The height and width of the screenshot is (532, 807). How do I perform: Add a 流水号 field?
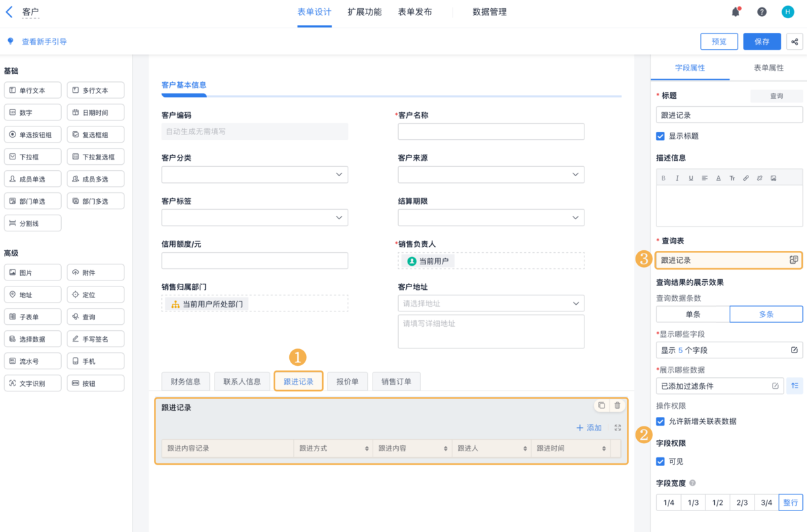32,361
